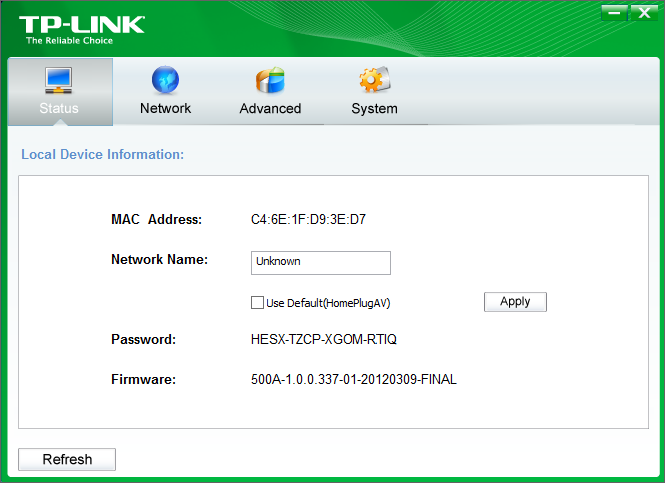The image size is (665, 483).
Task: Click the Advanced pie chart icon
Action: tap(270, 80)
